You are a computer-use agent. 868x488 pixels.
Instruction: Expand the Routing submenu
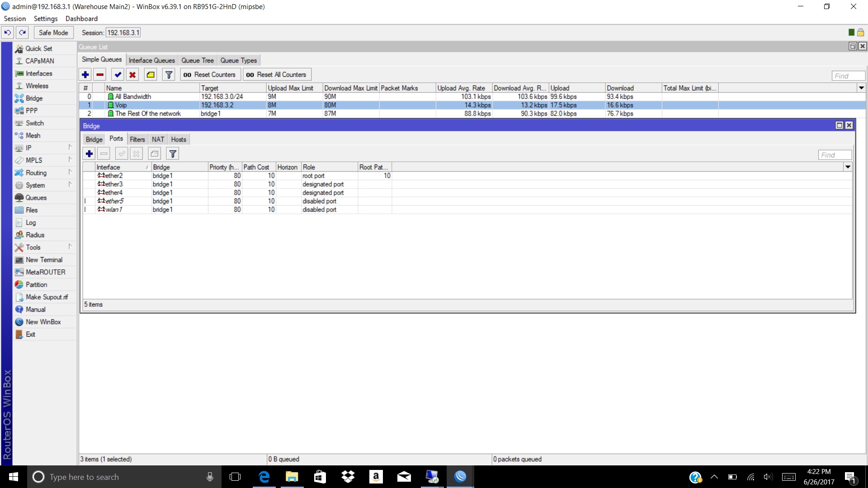coord(44,173)
